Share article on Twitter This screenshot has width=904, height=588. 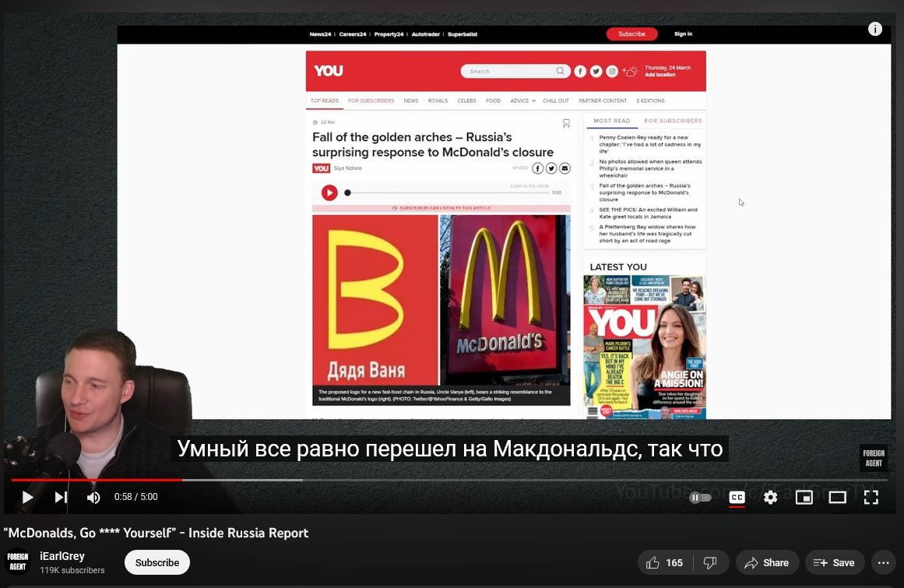click(x=551, y=168)
